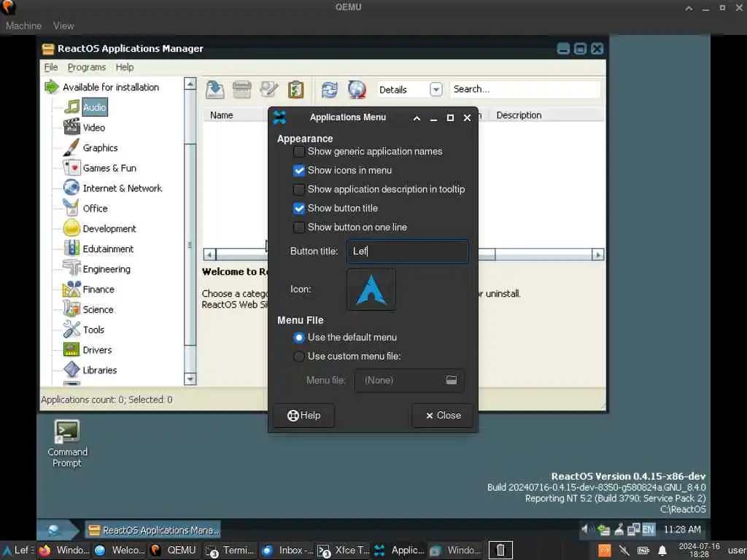The image size is (747, 560).
Task: Select the Science category icon
Action: [x=71, y=309]
